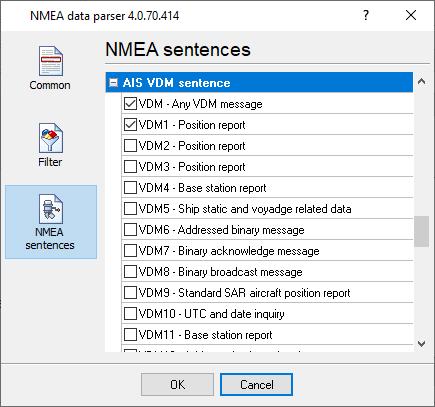435x407 pixels.
Task: Open the Common settings page icon
Action: click(x=51, y=61)
